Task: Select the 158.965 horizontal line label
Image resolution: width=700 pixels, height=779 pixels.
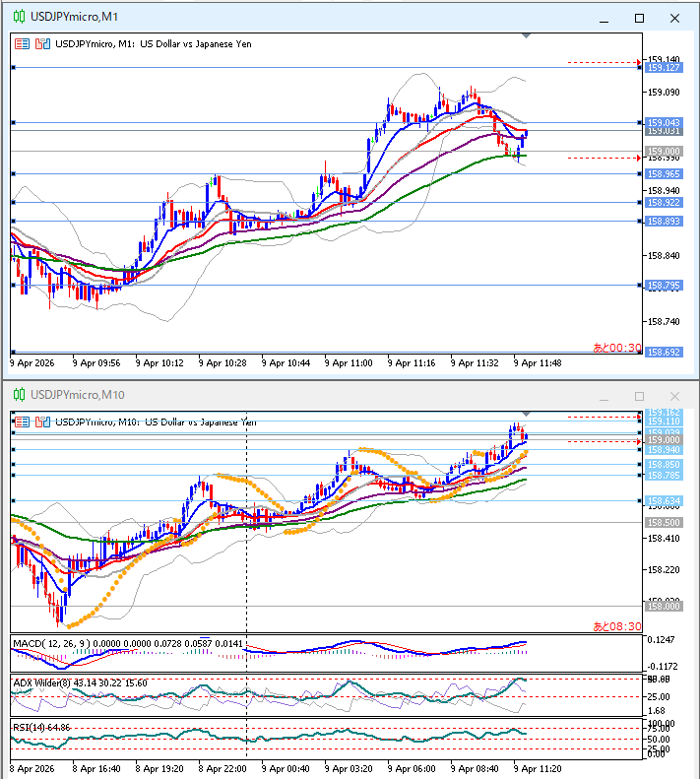Action: point(665,174)
